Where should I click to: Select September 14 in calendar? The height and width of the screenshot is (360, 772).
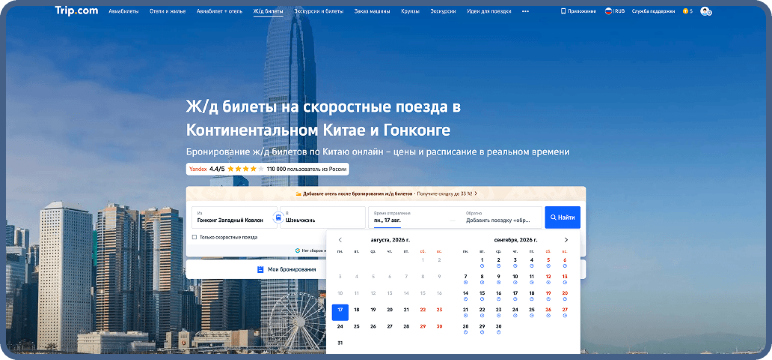click(465, 295)
